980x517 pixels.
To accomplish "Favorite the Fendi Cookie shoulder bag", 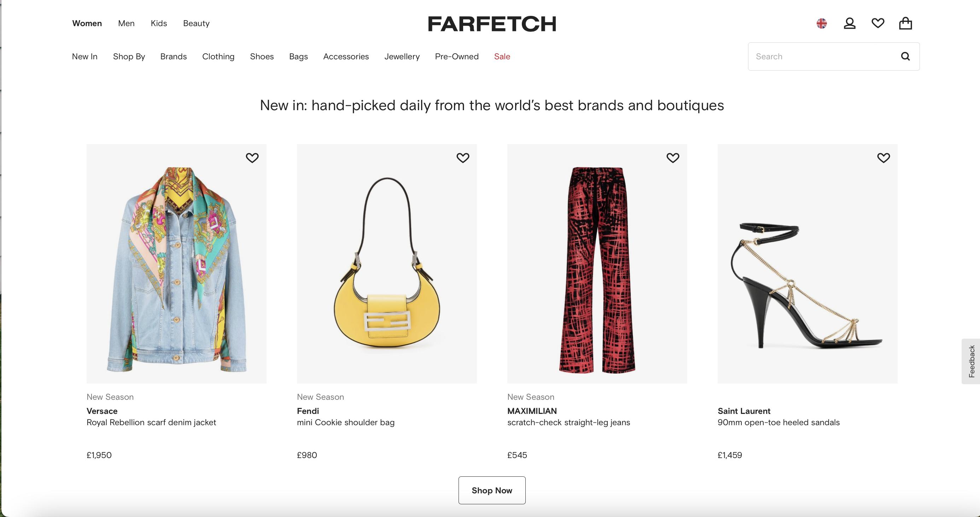I will point(463,158).
